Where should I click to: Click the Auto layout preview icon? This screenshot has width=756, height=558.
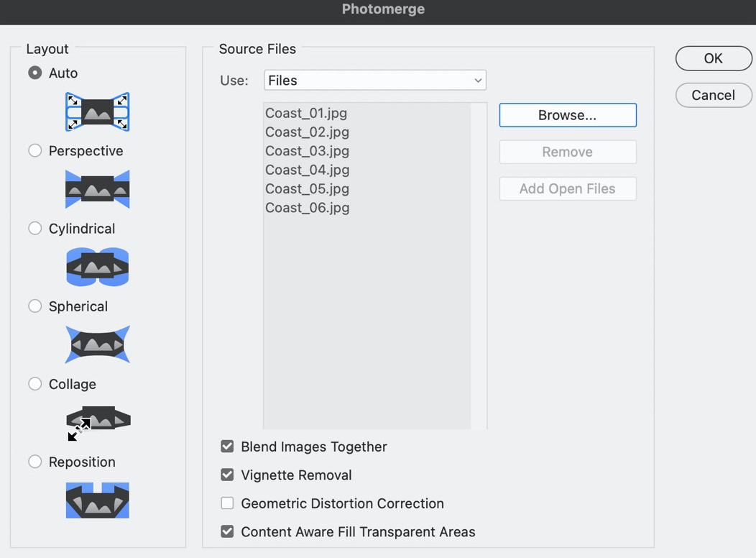click(x=98, y=112)
